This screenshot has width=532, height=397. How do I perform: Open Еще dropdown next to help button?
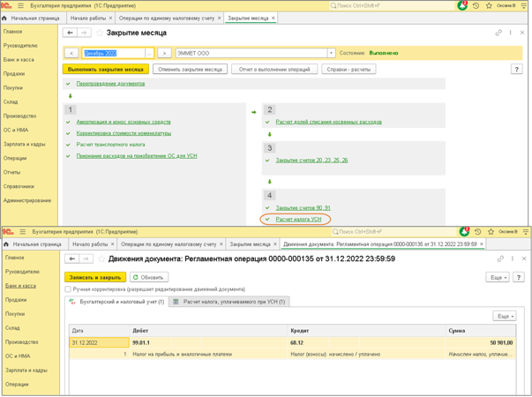(x=498, y=277)
